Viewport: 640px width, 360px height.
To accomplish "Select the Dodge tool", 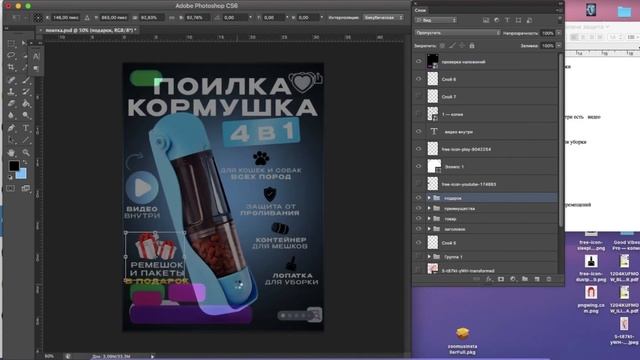I will pos(26,116).
